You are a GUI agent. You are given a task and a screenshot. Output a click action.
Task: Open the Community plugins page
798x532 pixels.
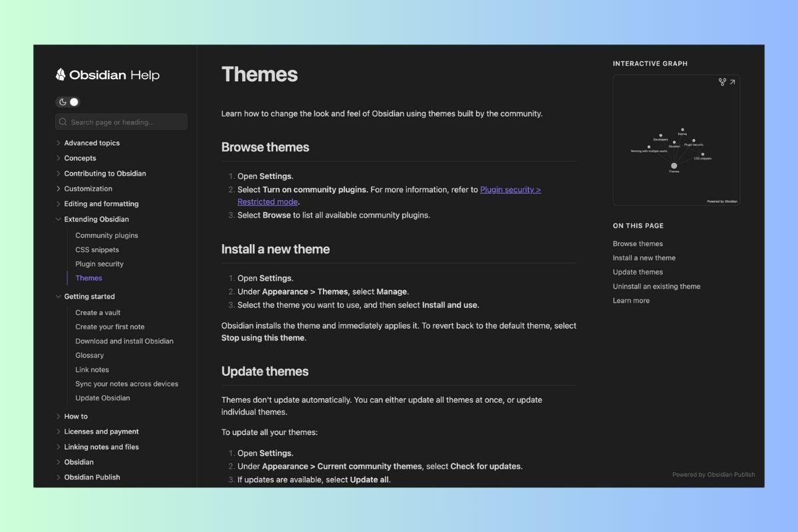coord(106,235)
